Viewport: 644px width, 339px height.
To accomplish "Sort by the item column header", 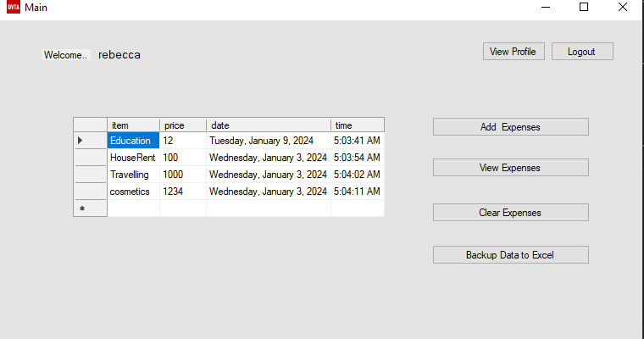I will (134, 125).
